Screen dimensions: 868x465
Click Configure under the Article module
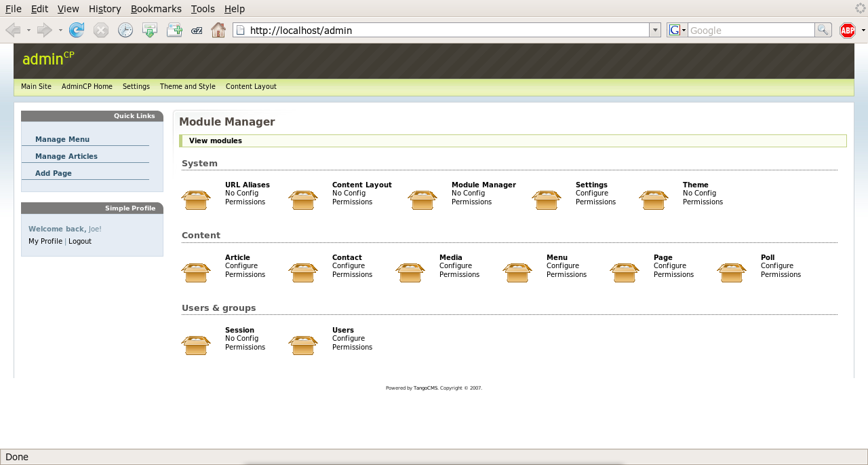[x=241, y=266]
